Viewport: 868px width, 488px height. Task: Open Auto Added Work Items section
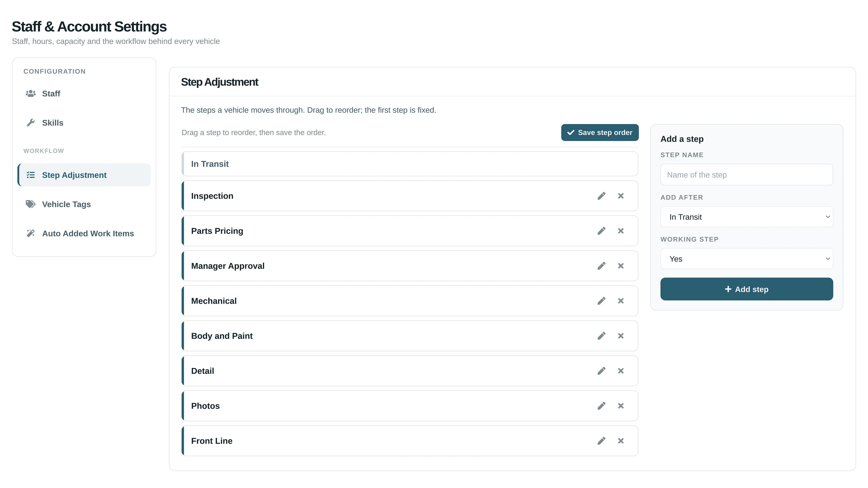pos(84,233)
